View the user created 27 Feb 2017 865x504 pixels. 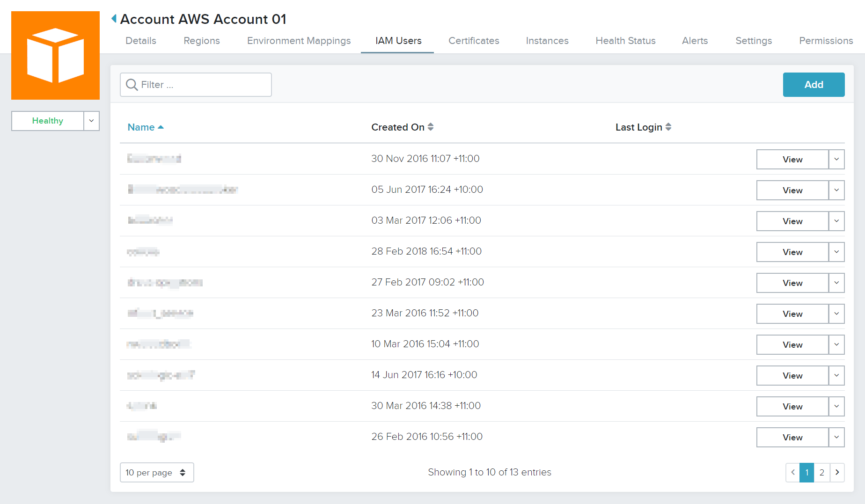792,283
